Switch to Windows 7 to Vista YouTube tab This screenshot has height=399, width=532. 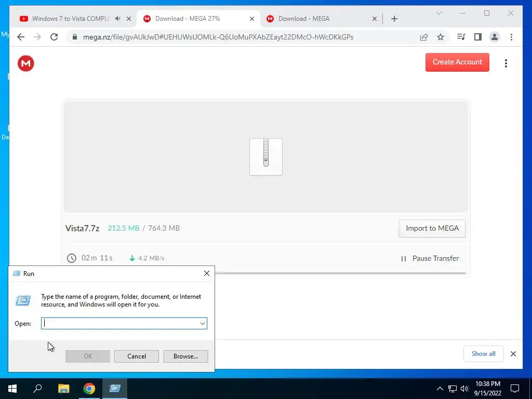(x=71, y=19)
